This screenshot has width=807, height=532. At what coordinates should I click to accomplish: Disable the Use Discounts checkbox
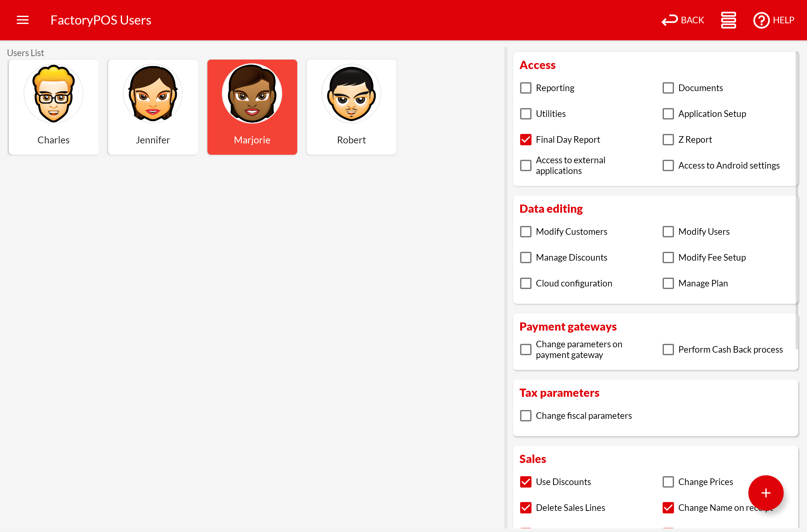(526, 482)
